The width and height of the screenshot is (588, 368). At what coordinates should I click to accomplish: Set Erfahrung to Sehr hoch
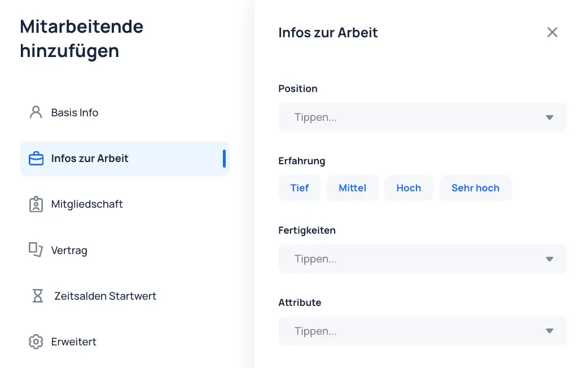click(x=475, y=188)
